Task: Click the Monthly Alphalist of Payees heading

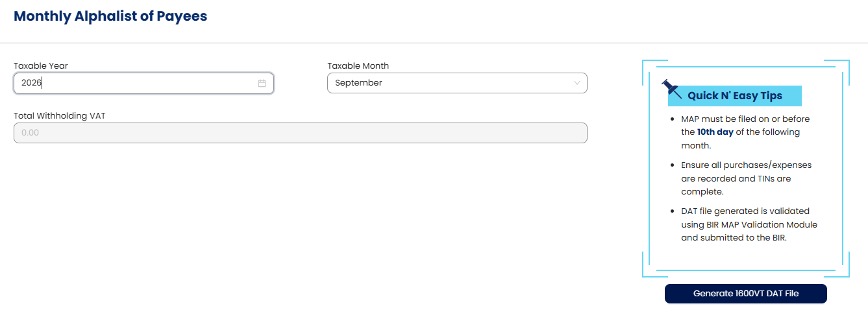Action: [110, 16]
